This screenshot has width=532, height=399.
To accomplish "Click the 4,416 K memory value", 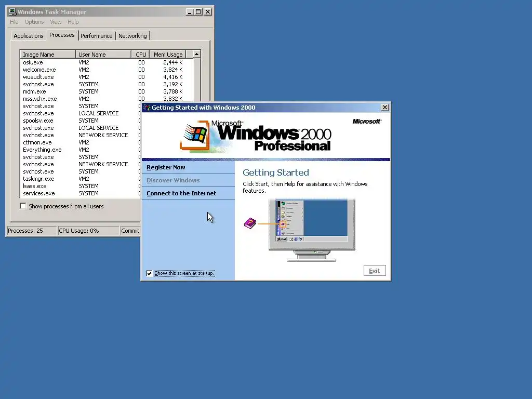I will coord(172,77).
